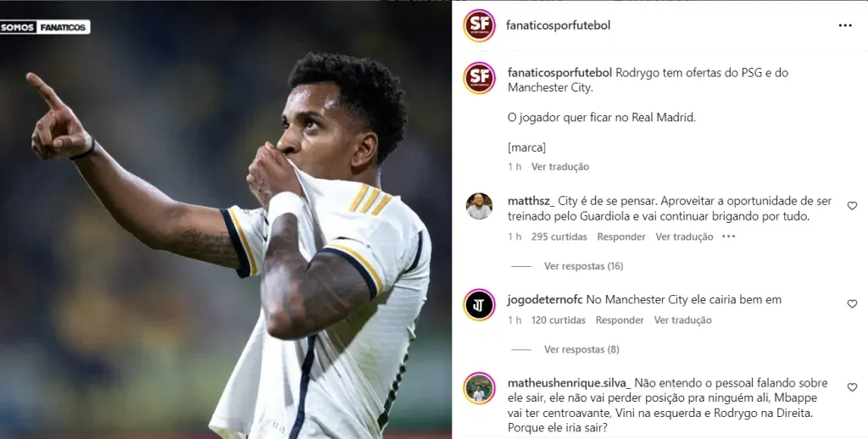Open fanaticosporfutebol avatar next to caption
The image size is (868, 439).
[480, 78]
